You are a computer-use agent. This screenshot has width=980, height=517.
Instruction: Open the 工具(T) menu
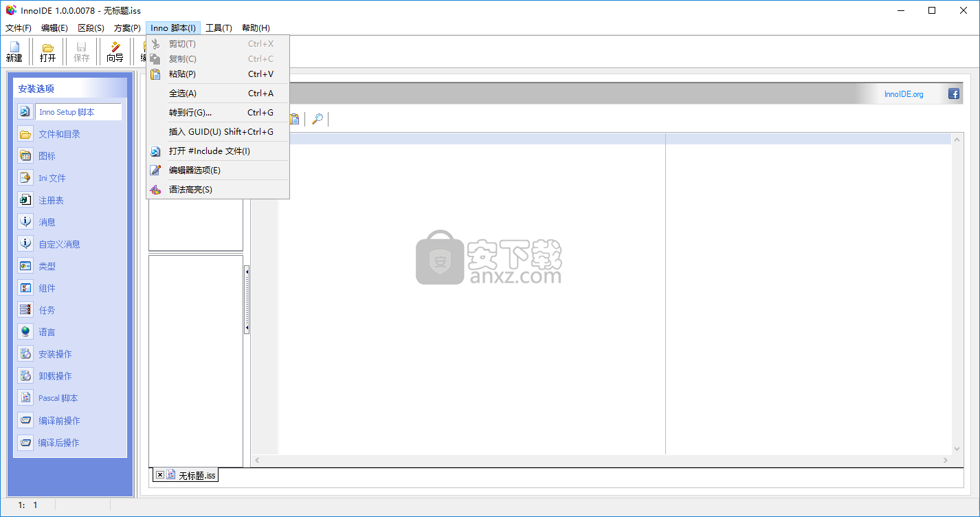pyautogui.click(x=219, y=28)
